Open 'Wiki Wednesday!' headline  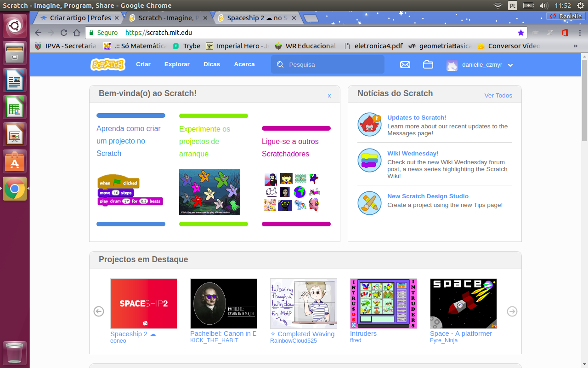coord(413,154)
